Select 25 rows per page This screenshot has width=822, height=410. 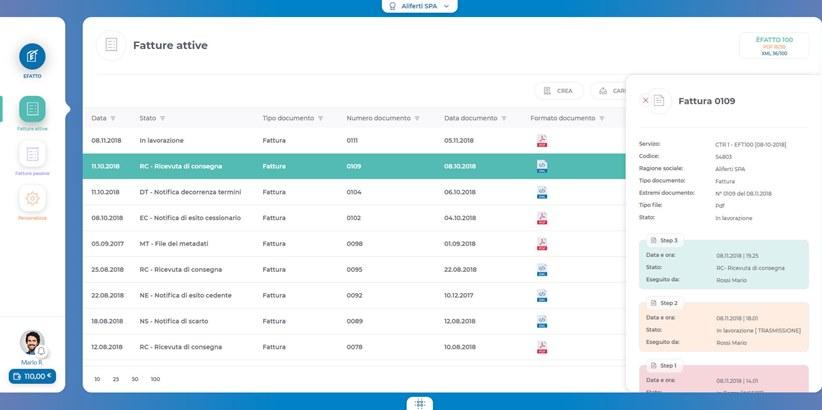click(x=116, y=380)
